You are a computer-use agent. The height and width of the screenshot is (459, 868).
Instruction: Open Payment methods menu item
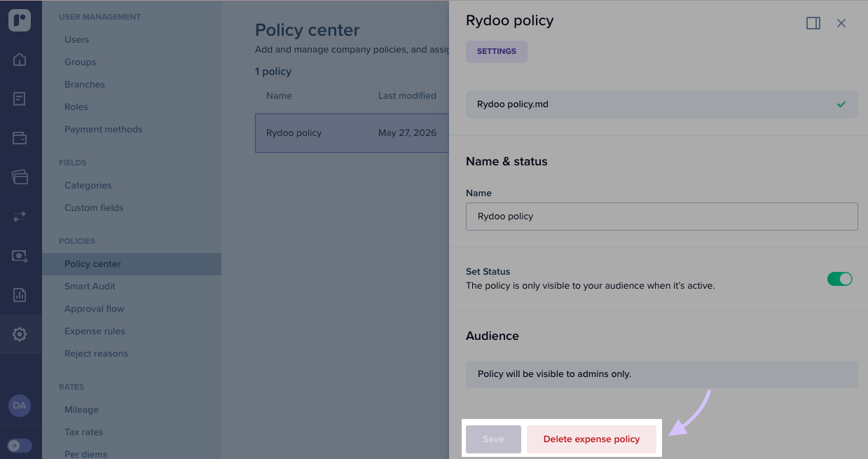[104, 130]
